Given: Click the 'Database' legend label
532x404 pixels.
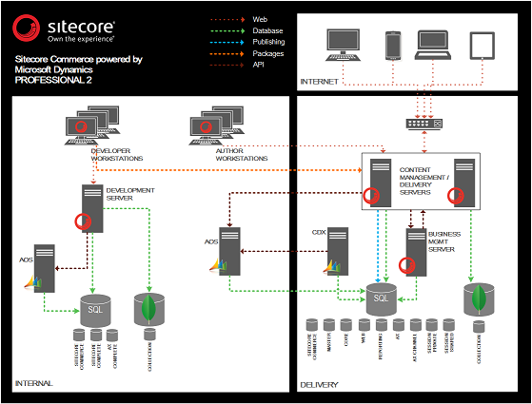Looking at the screenshot, I should click(267, 30).
